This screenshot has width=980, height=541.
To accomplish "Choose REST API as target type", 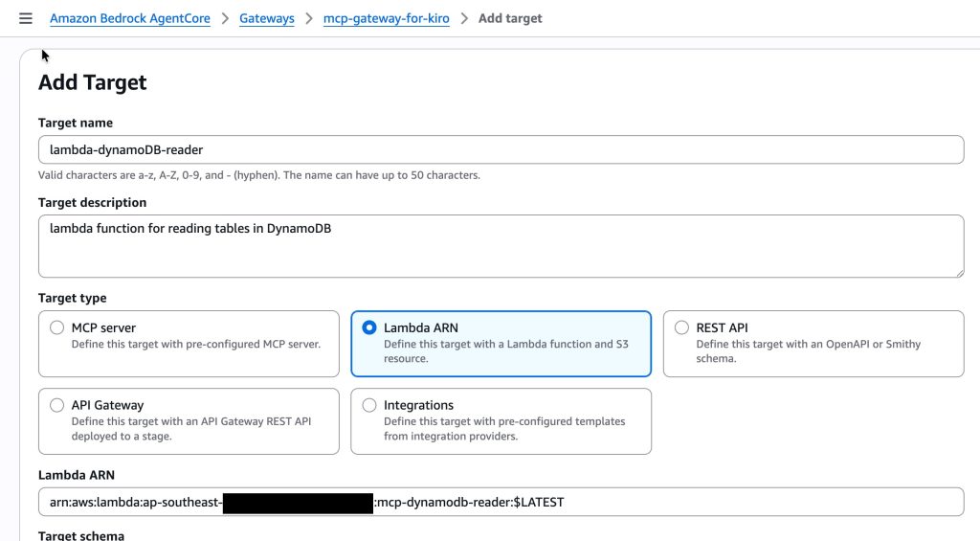I will pyautogui.click(x=681, y=327).
